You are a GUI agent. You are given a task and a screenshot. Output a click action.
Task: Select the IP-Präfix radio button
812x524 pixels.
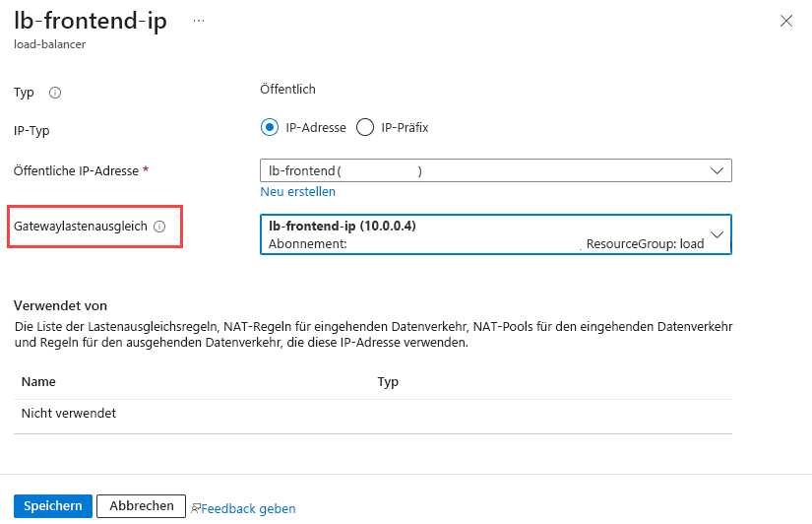click(365, 127)
